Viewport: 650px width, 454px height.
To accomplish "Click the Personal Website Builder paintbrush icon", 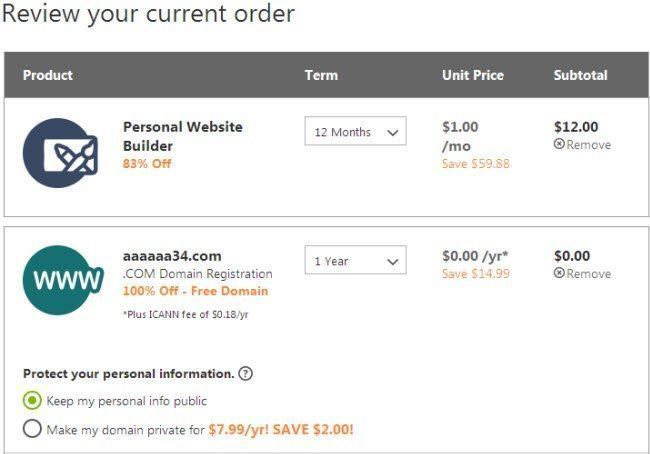I will pos(61,153).
